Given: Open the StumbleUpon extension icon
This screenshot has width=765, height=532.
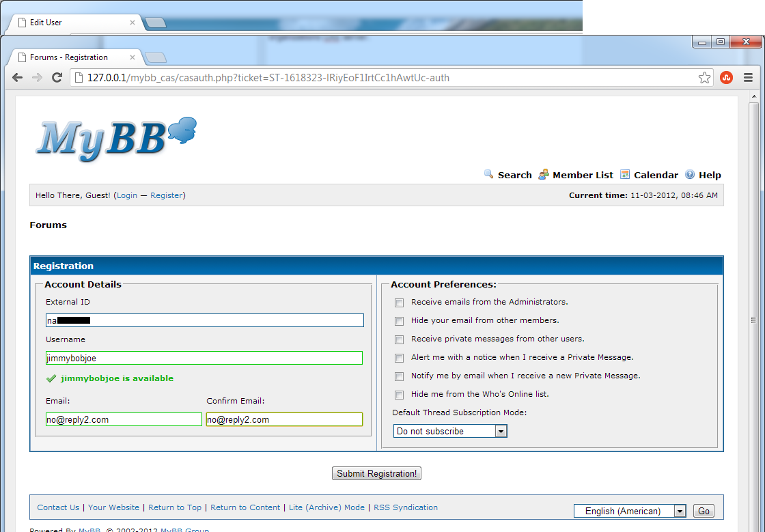Looking at the screenshot, I should pyautogui.click(x=727, y=78).
